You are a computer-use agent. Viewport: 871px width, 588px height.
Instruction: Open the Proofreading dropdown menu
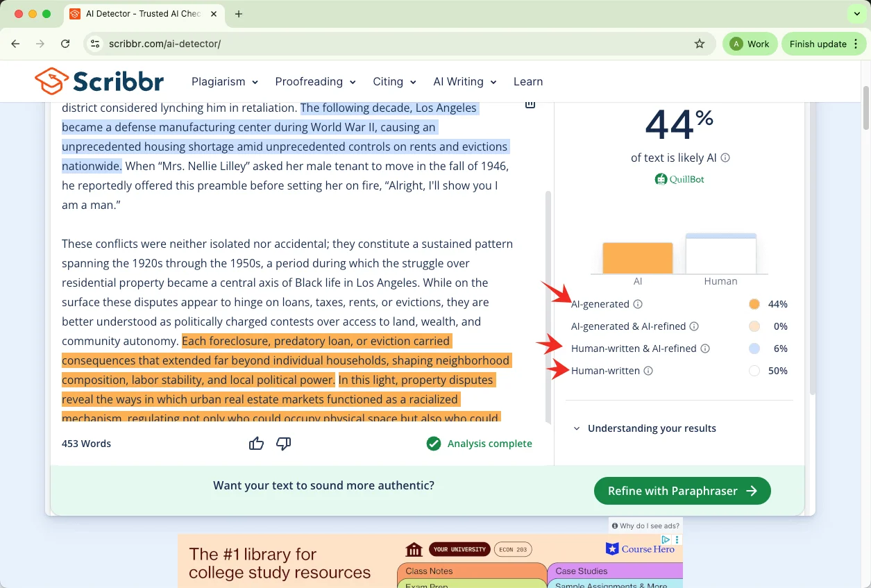pyautogui.click(x=315, y=82)
